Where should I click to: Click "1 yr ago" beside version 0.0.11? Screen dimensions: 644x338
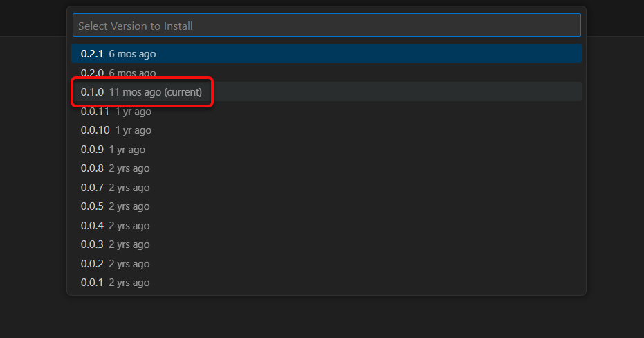coord(134,111)
